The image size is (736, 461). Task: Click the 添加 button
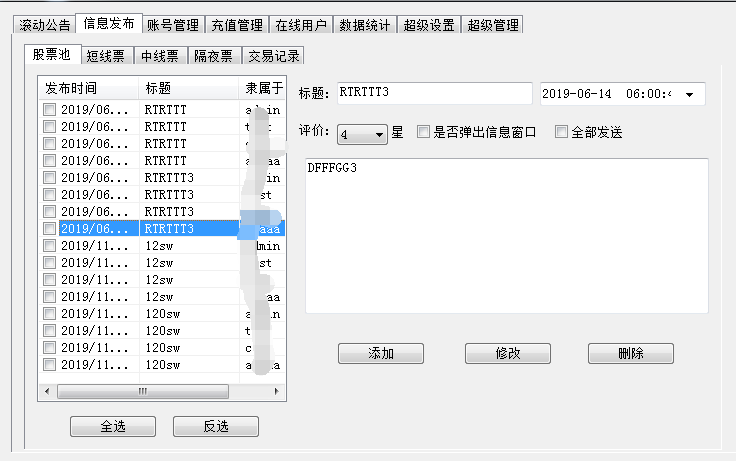381,353
